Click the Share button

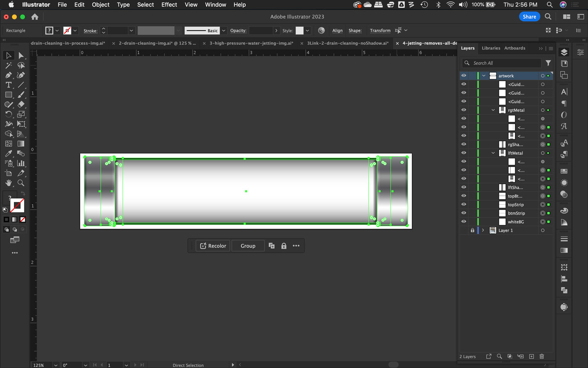[x=529, y=17]
